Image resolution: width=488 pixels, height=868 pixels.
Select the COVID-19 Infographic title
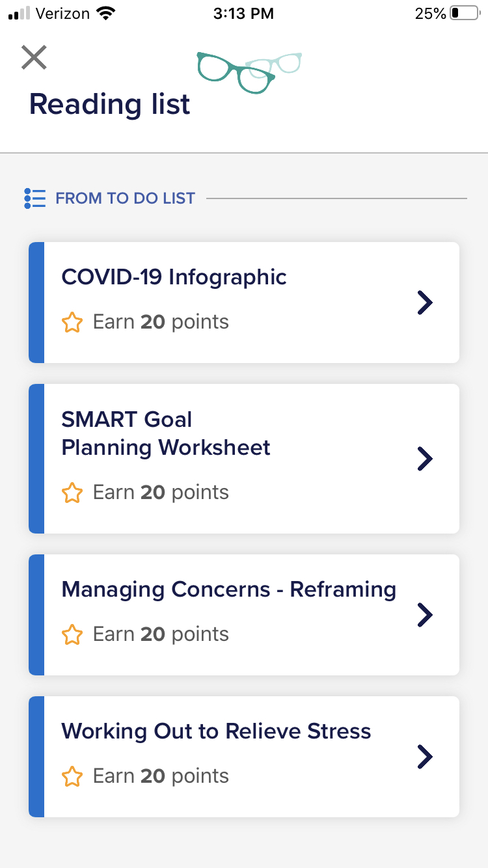[x=174, y=277]
